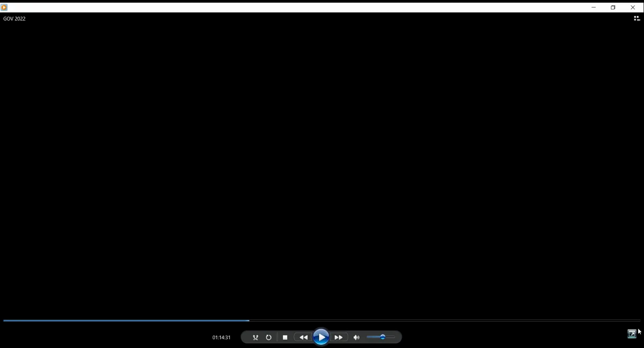This screenshot has width=644, height=348.
Task: Switch to Library view icon
Action: tap(636, 18)
